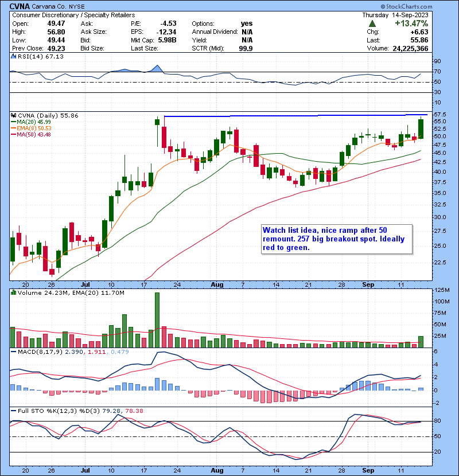459x476 pixels.
Task: Click the 22.5 price axis label
Action: tap(440, 262)
